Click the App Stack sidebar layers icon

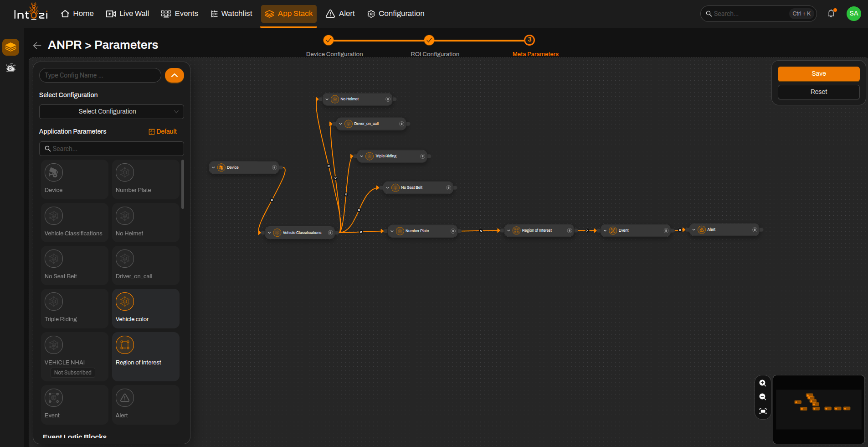point(10,47)
